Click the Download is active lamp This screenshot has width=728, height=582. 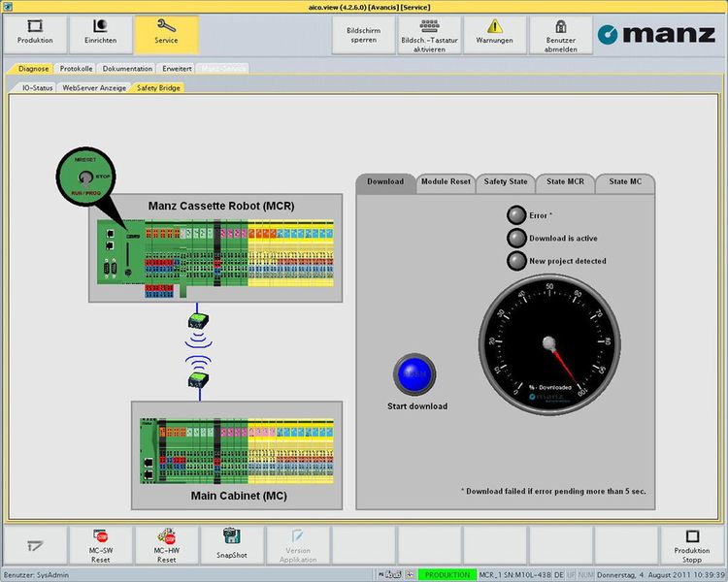tap(516, 238)
